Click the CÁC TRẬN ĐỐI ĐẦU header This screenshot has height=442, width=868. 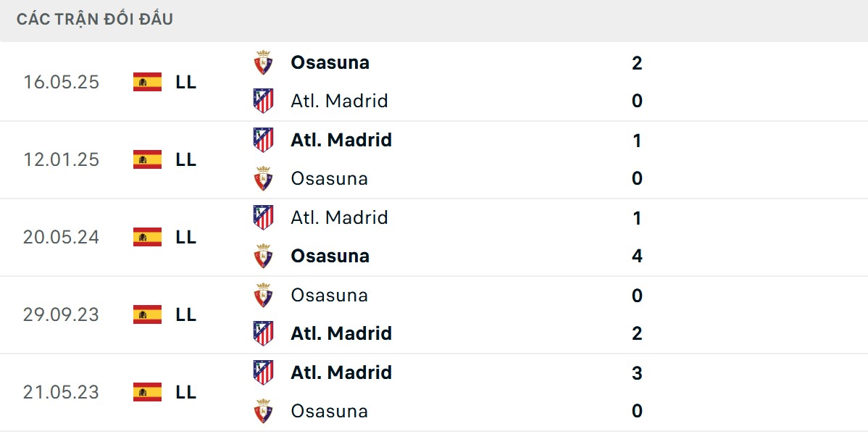click(95, 20)
